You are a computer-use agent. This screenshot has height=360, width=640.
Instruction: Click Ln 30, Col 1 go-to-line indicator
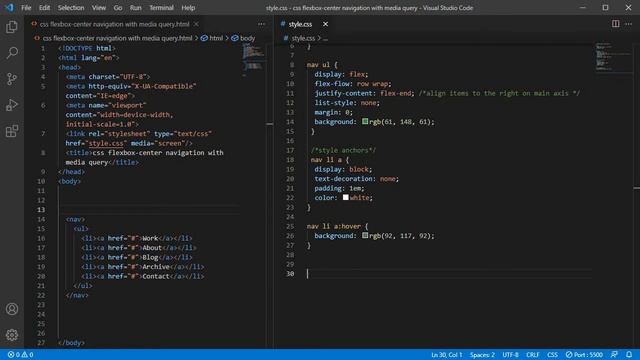click(x=447, y=355)
